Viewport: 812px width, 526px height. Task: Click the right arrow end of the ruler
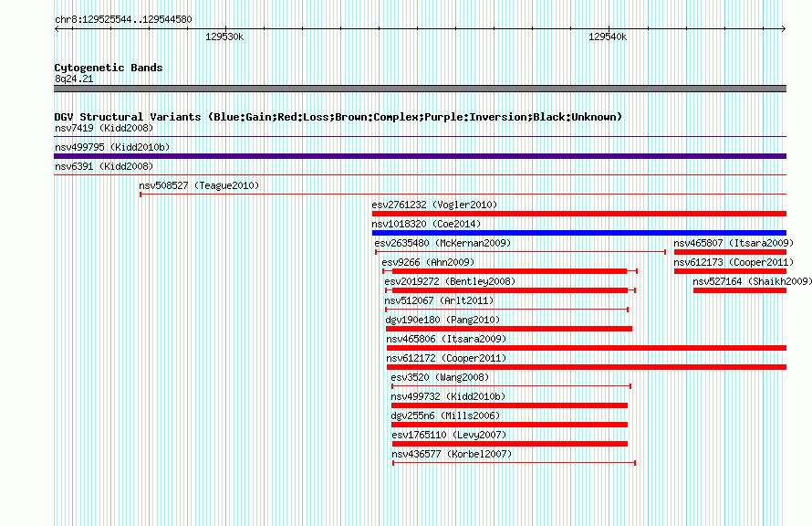pos(784,28)
